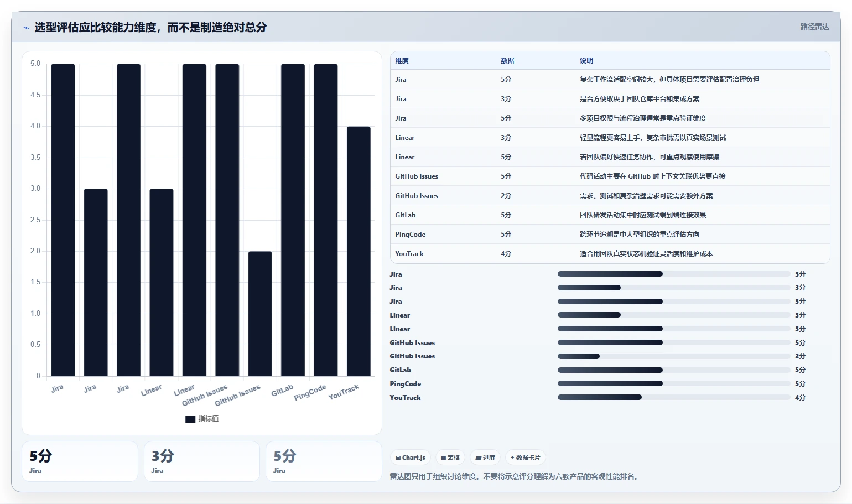The image size is (852, 504).
Task: Click the 2分 score cell in the table
Action: tap(506, 196)
